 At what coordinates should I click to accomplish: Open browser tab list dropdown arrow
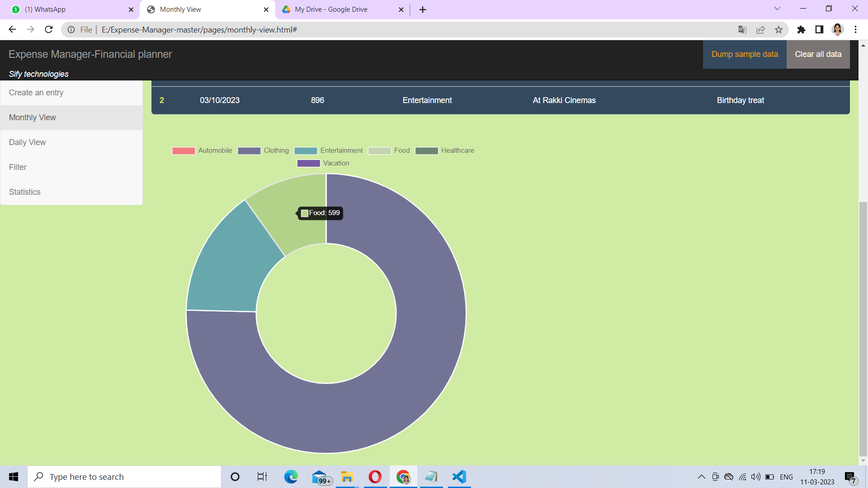(777, 8)
